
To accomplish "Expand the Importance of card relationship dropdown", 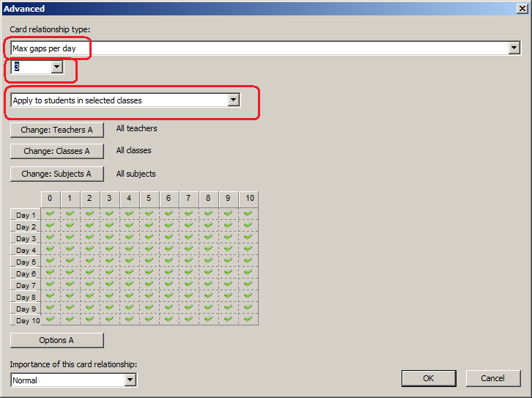I will [130, 380].
